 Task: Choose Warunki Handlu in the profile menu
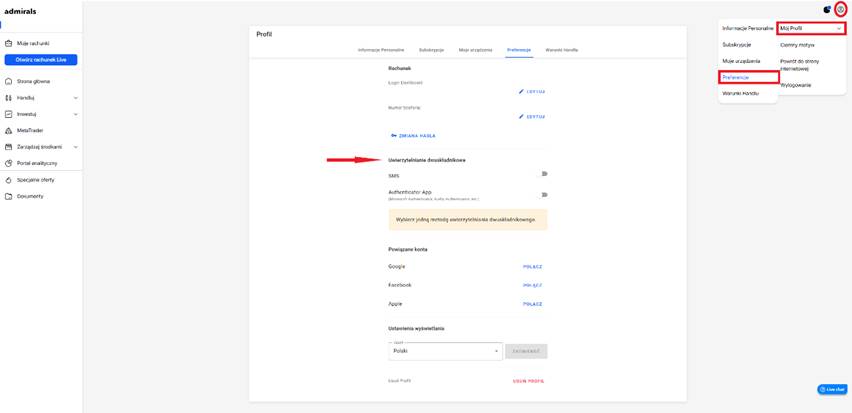pyautogui.click(x=741, y=93)
